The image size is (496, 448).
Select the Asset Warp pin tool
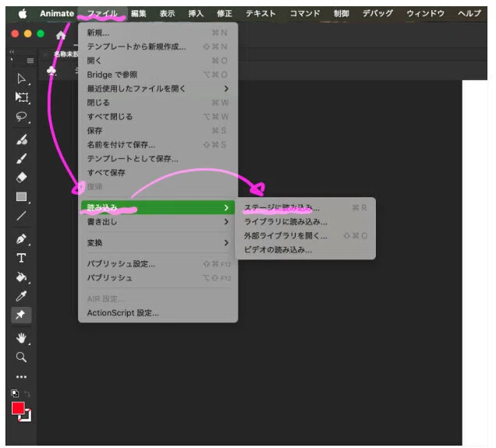point(21,315)
